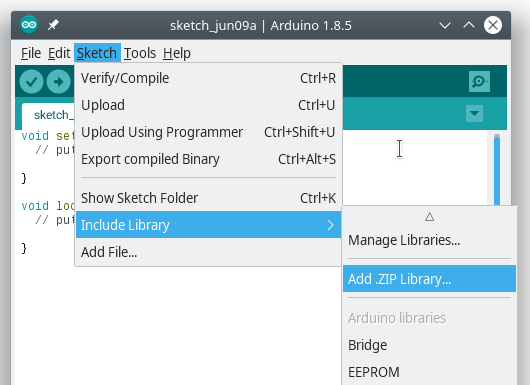The width and height of the screenshot is (530, 385).
Task: Open the tab dropdown arrow button
Action: tap(474, 113)
